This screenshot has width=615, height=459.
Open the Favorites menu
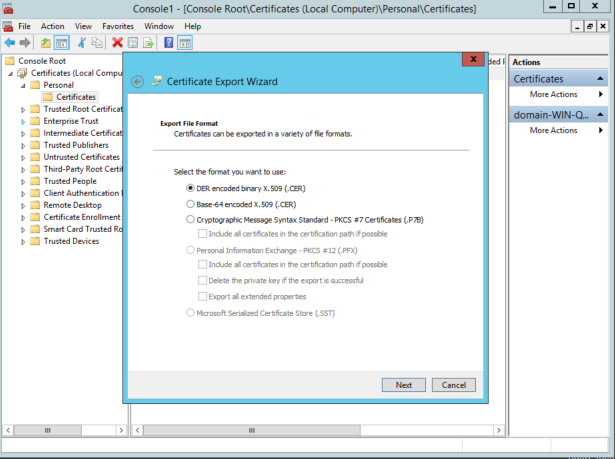(118, 26)
